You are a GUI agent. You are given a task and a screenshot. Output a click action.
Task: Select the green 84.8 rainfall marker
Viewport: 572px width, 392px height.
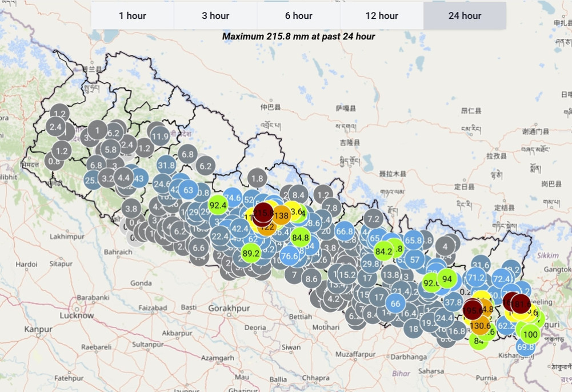point(300,237)
